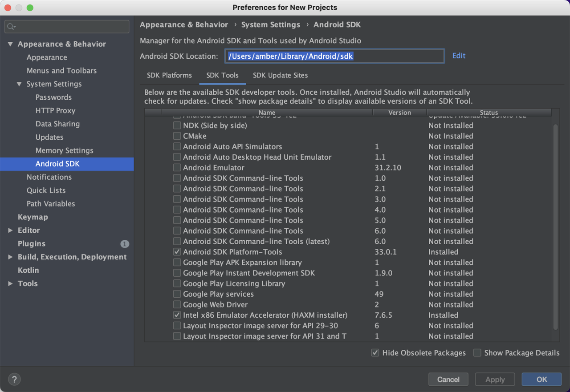570x392 pixels.
Task: Select Quick Lists in sidebar
Action: pyautogui.click(x=46, y=190)
